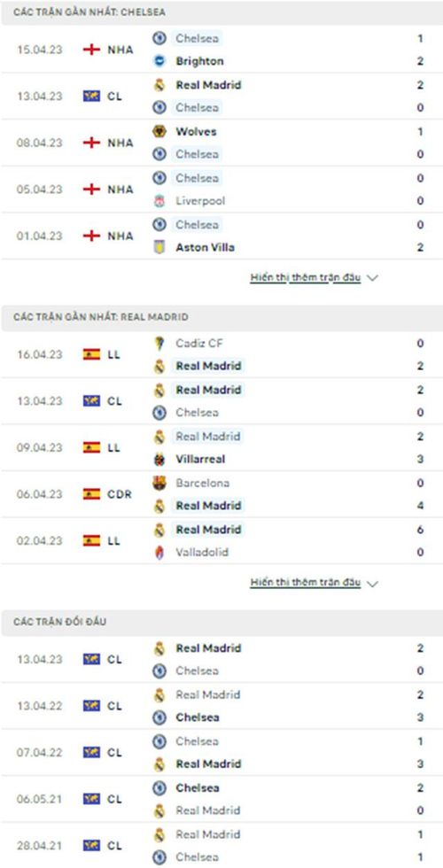Open the 28.04.21 Real Madrid Chelsea match
This screenshot has width=443, height=868.
tap(221, 845)
